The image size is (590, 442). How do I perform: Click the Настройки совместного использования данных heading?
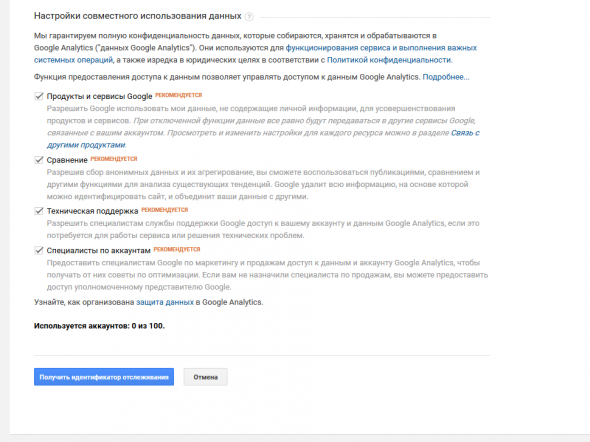pos(138,16)
